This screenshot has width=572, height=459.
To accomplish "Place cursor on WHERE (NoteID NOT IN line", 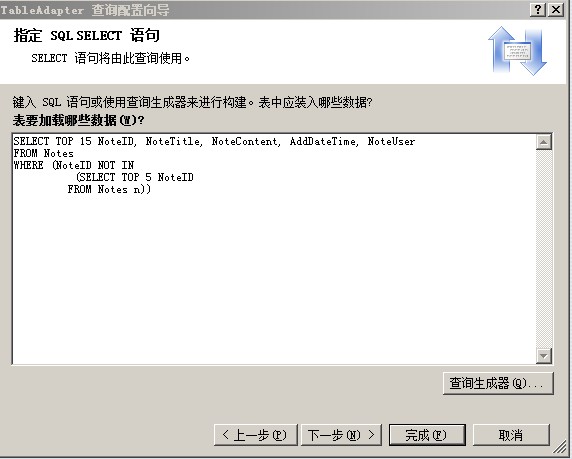I will (x=74, y=165).
